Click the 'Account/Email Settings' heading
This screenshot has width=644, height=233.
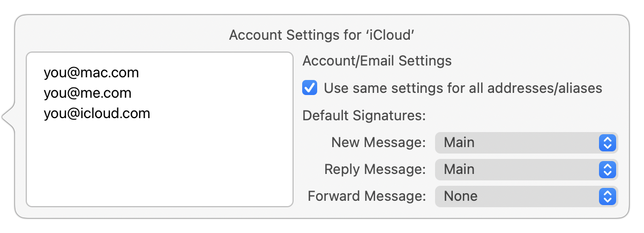click(x=377, y=61)
